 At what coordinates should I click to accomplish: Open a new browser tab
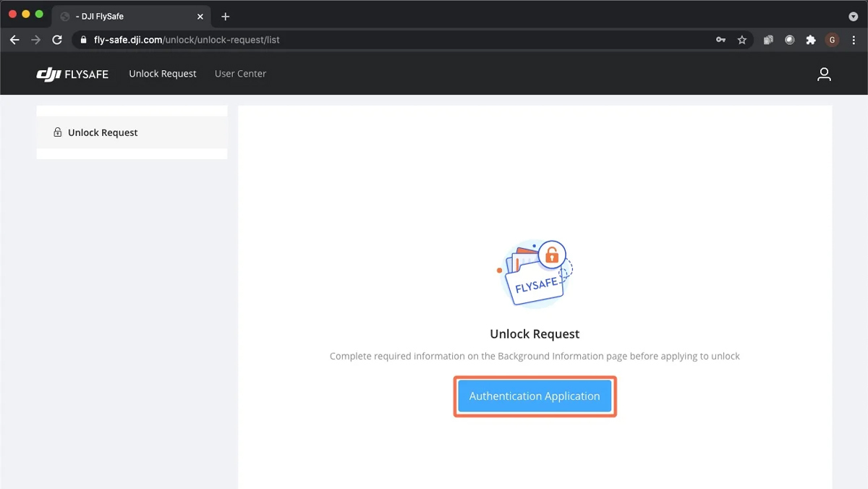click(x=226, y=16)
